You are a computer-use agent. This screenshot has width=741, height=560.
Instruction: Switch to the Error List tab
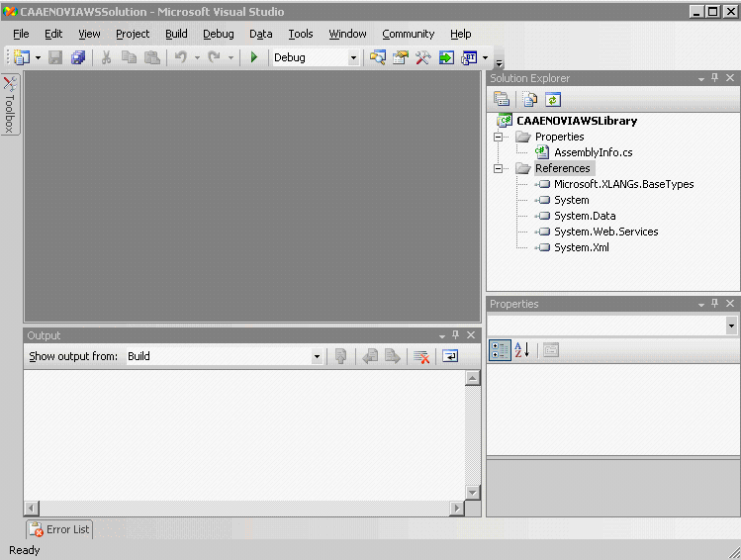click(59, 529)
